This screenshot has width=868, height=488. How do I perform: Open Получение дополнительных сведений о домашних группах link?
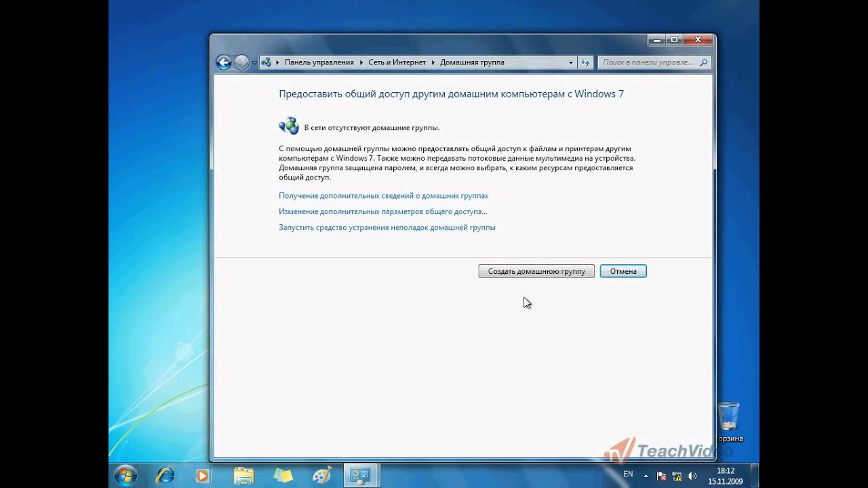[x=383, y=196]
